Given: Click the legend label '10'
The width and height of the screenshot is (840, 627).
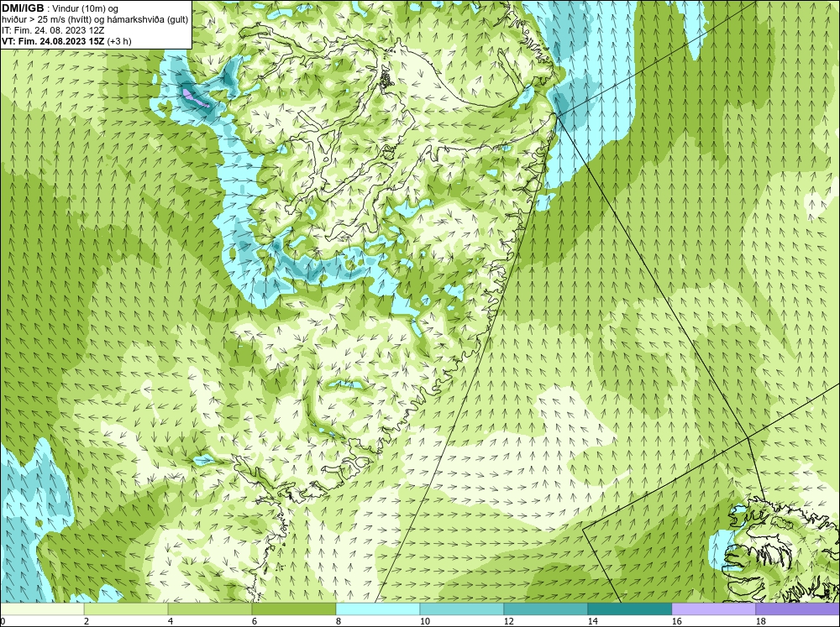Looking at the screenshot, I should pos(424,621).
